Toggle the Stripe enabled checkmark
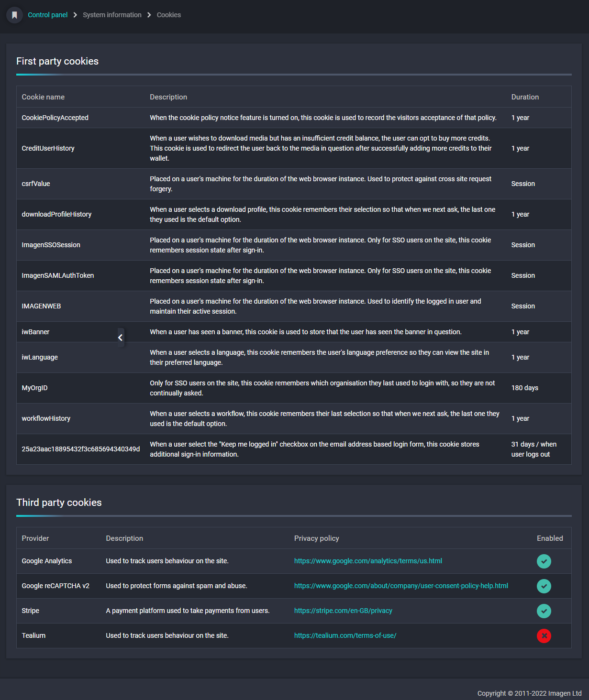Image resolution: width=589 pixels, height=700 pixels. point(544,611)
